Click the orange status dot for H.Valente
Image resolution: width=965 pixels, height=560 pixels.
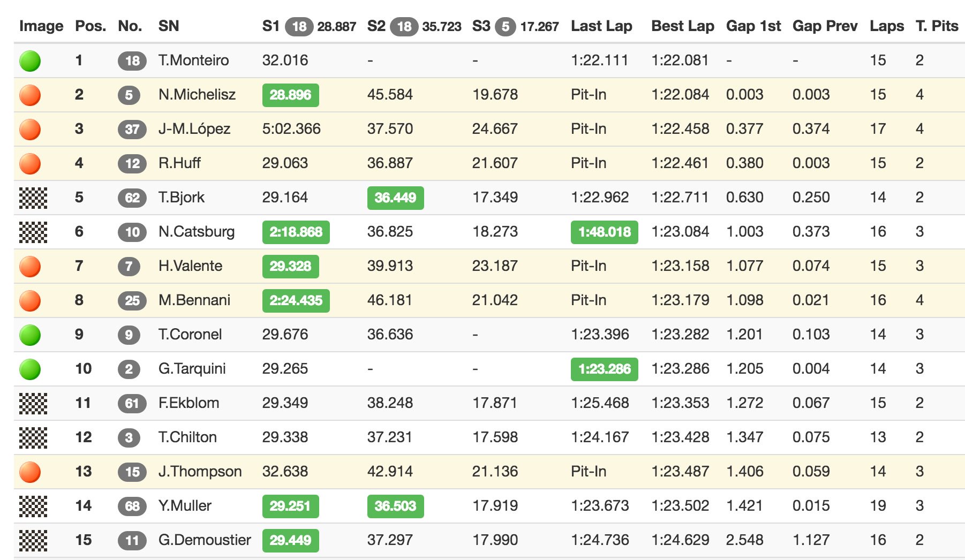click(x=30, y=266)
